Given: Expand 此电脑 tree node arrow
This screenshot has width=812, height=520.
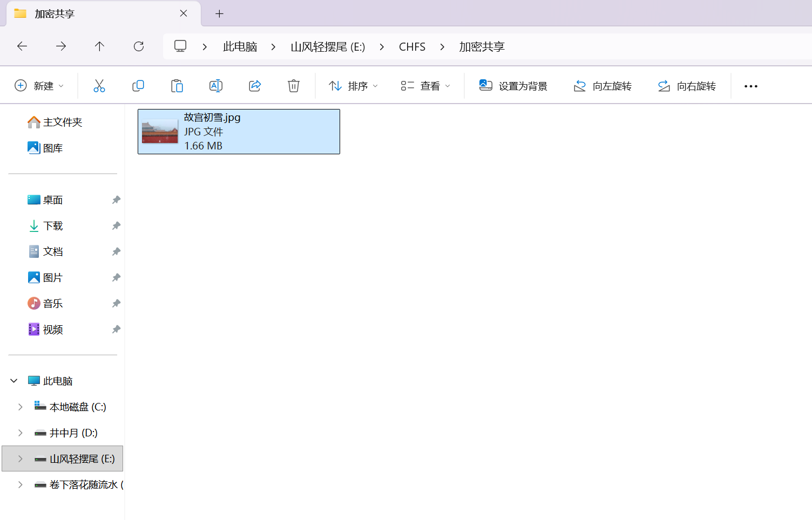Looking at the screenshot, I should (13, 380).
